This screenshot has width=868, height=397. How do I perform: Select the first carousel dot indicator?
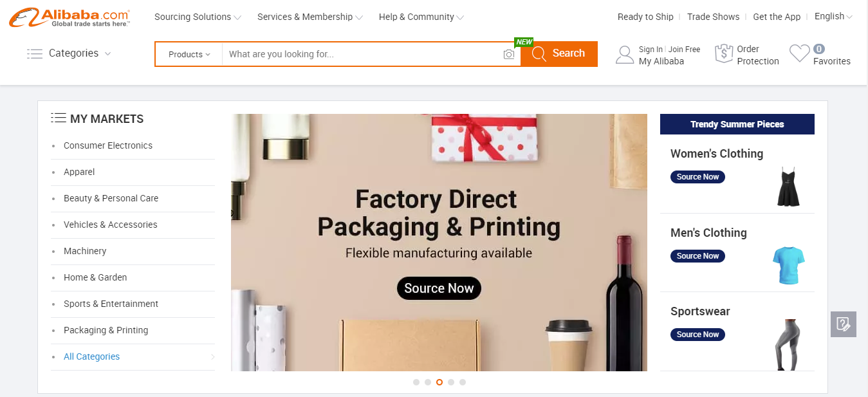point(416,382)
